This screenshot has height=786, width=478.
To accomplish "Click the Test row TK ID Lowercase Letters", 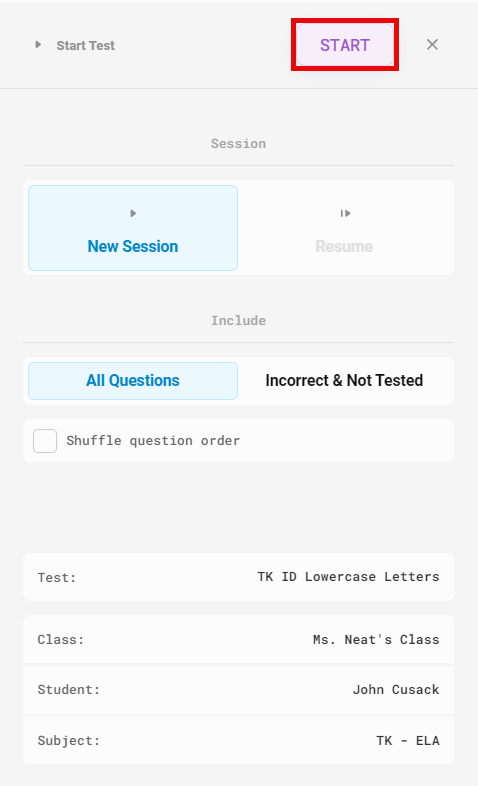I will [x=238, y=577].
